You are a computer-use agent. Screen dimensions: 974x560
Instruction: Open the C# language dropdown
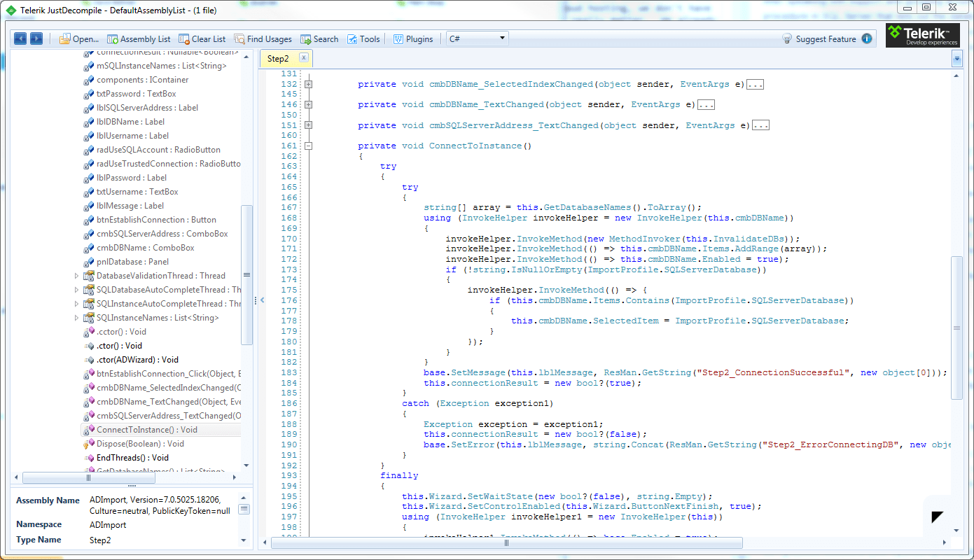[x=478, y=38]
